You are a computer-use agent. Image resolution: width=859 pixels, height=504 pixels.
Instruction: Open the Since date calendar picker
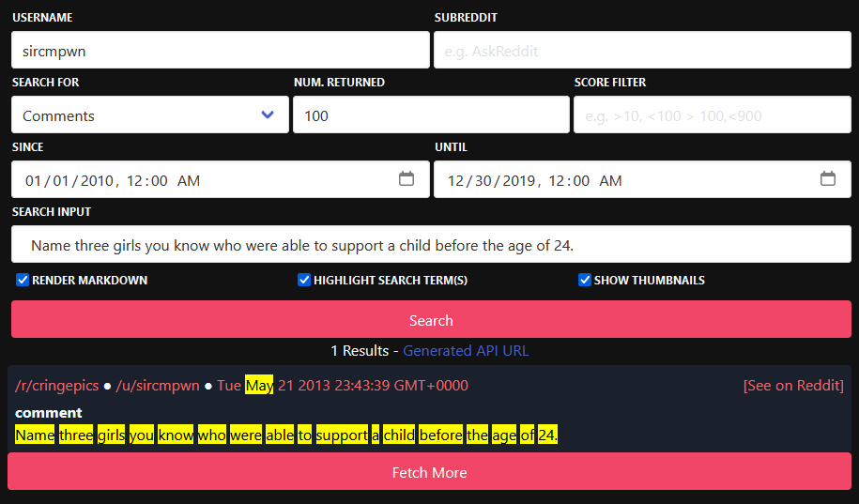406,178
